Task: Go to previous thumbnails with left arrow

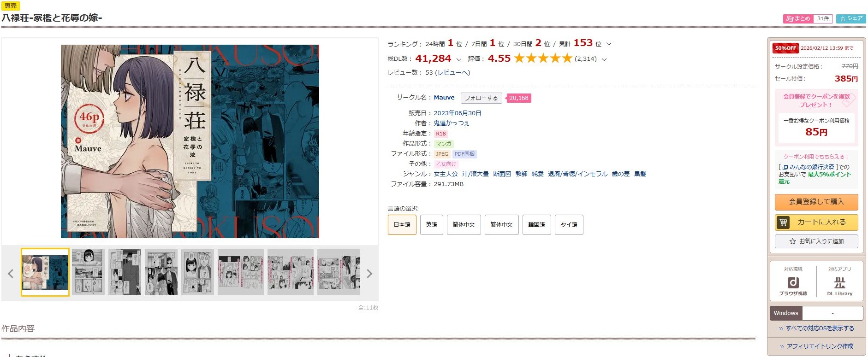Action: coord(11,274)
